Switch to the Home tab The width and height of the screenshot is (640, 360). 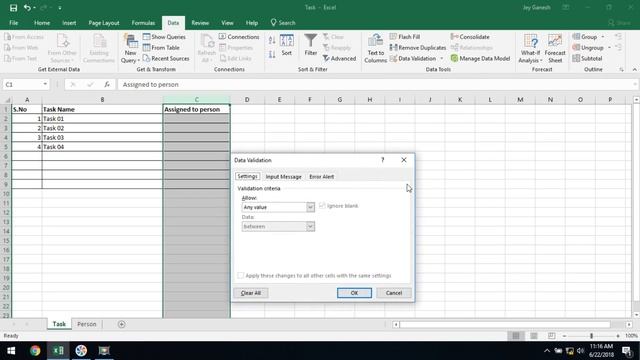[x=42, y=23]
